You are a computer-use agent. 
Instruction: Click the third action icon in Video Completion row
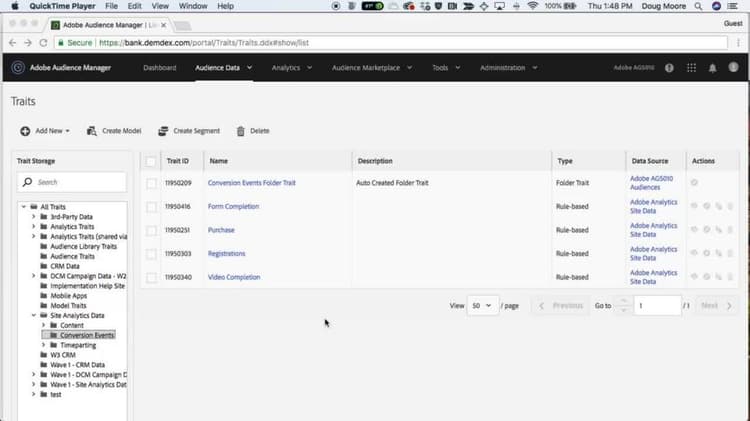pos(718,277)
